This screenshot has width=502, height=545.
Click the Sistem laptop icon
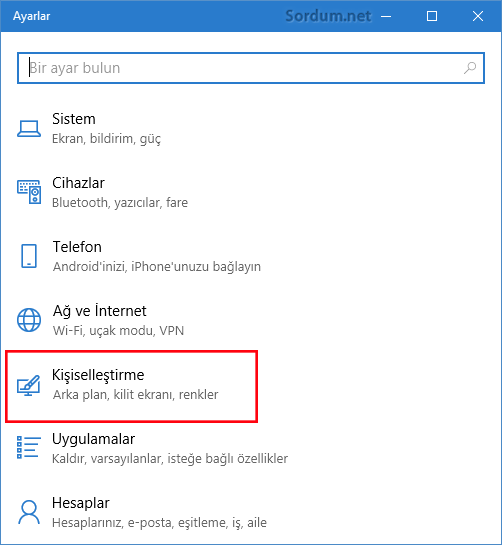[29, 129]
